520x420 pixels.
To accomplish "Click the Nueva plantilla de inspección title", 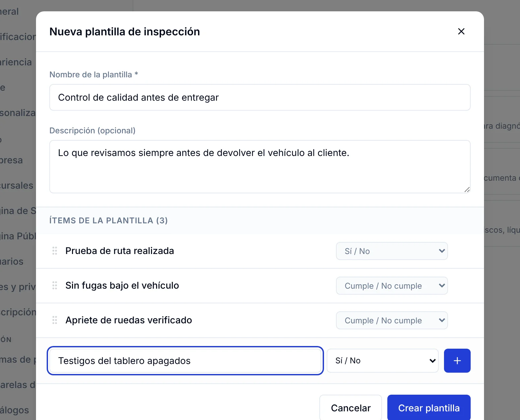I will (125, 32).
